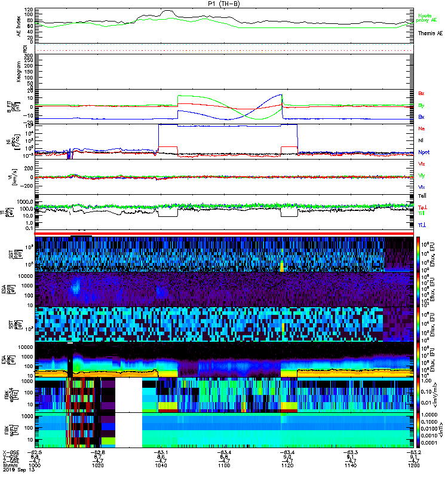Select the red 'Ne' density legend entry
Image resolution: width=448 pixels, height=478 pixels.
click(x=422, y=128)
